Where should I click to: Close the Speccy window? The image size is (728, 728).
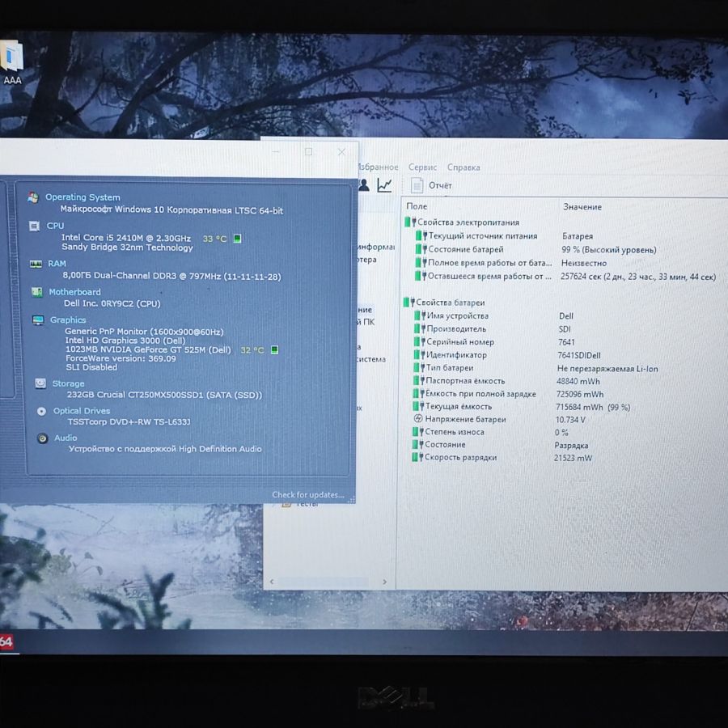click(341, 152)
